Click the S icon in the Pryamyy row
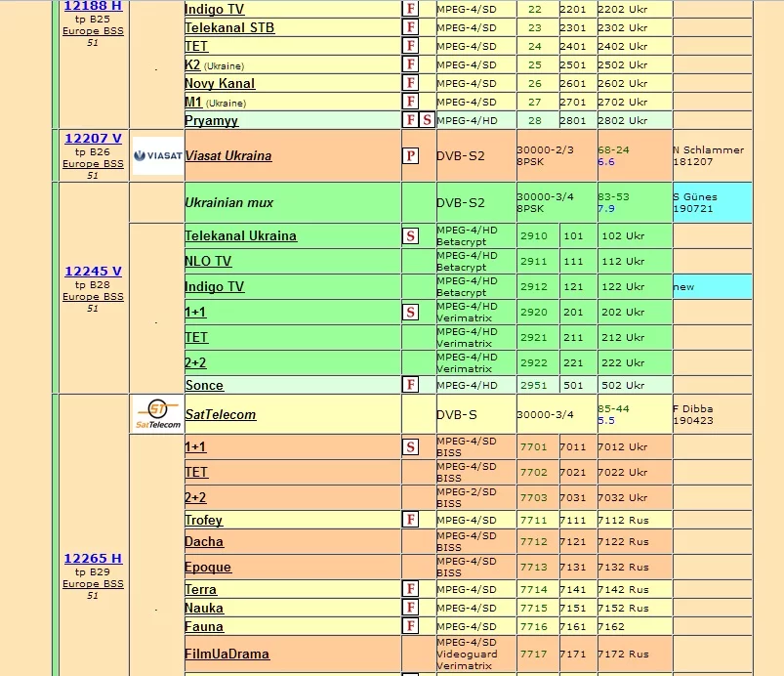Viewport: 784px width, 676px height. [x=427, y=120]
